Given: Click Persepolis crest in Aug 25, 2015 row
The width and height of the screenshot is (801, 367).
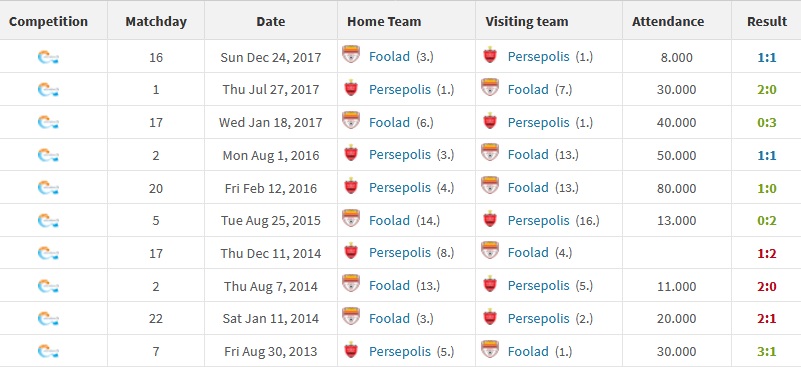Looking at the screenshot, I should click(x=490, y=219).
